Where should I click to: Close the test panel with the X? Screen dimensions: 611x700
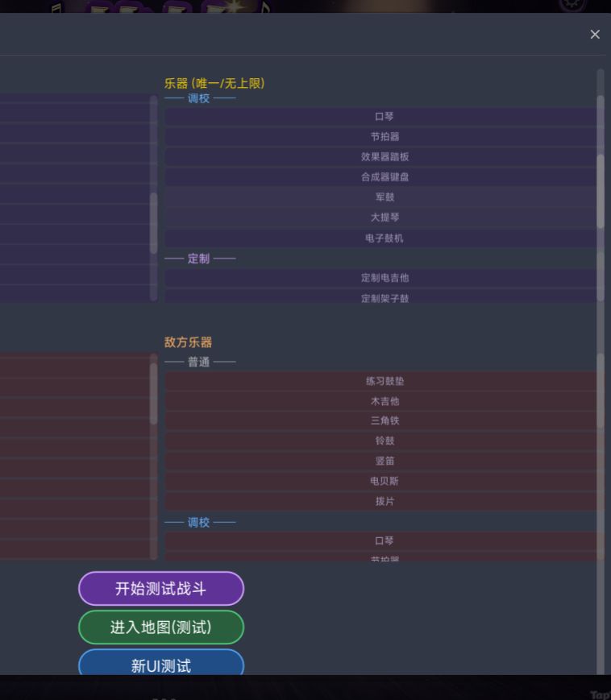(x=594, y=35)
